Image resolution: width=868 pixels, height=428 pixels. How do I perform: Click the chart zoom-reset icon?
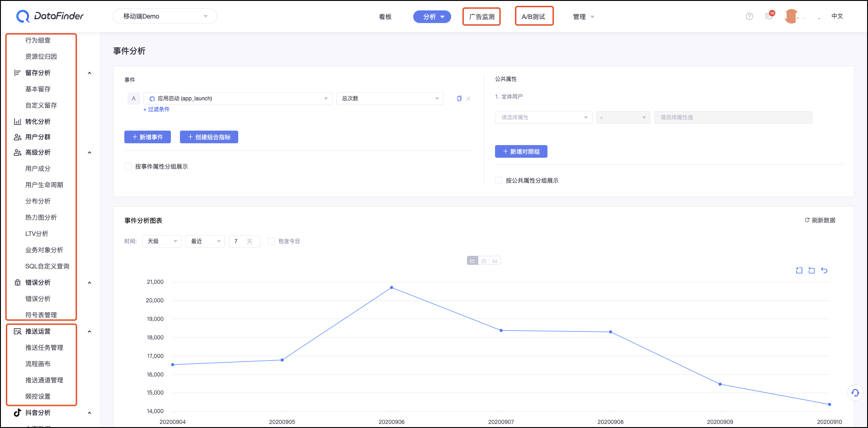[x=811, y=270]
